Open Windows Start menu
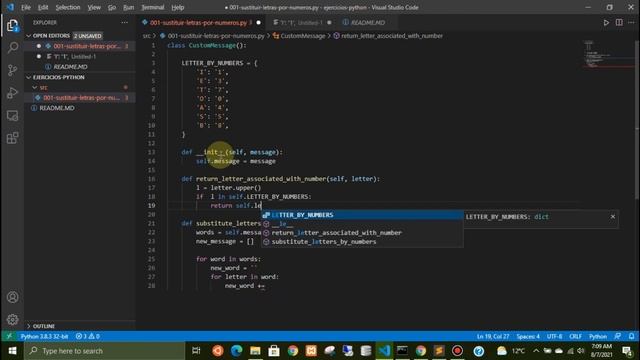Image resolution: width=640 pixels, height=360 pixels. pyautogui.click(x=12, y=351)
